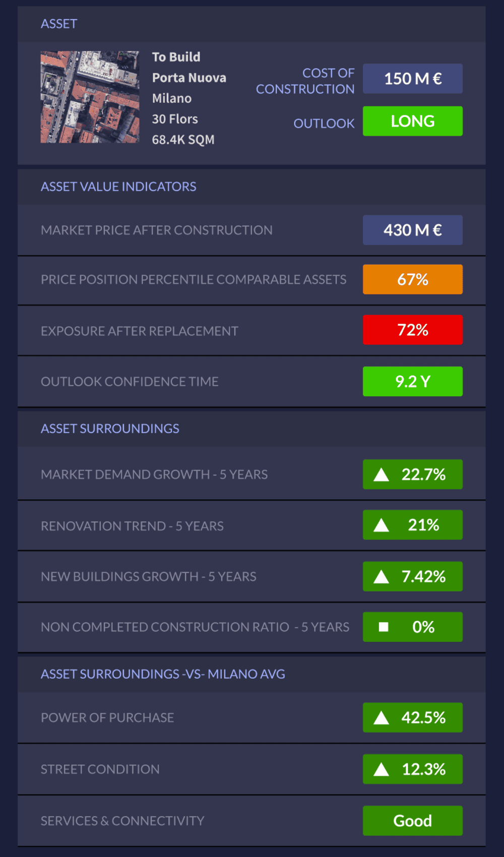
Task: Click the aerial photo thumbnail of Porta Nuova
Action: (90, 97)
